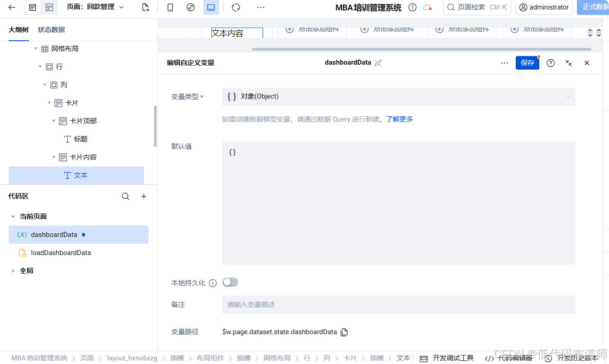
Task: Open the top toolbar more options menu
Action: coord(260,7)
